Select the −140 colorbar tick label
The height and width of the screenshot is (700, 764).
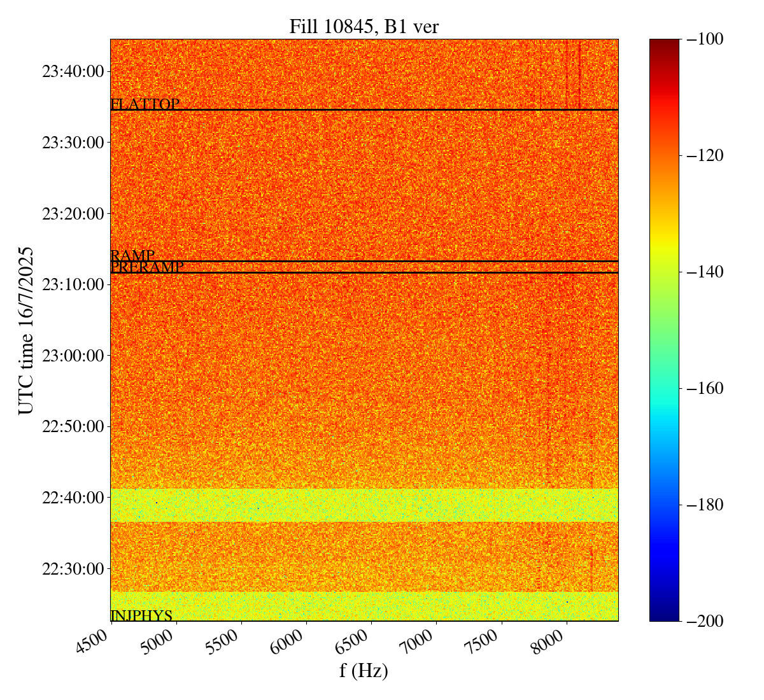pos(705,272)
